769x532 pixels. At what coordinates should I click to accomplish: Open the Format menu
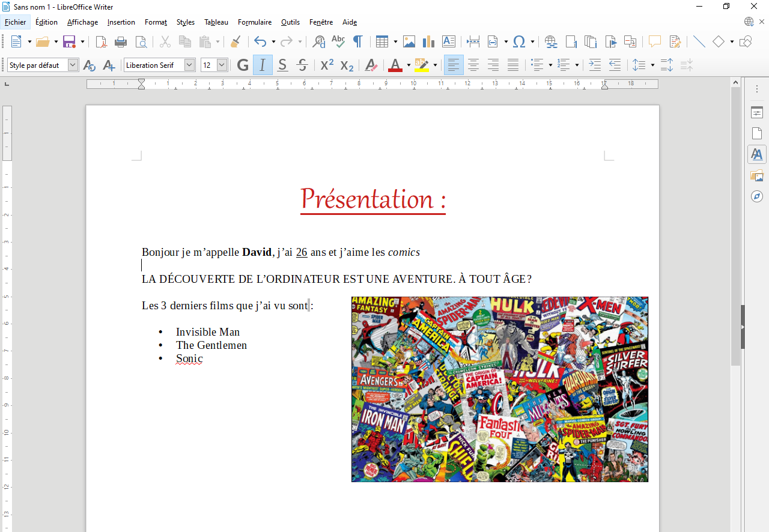pyautogui.click(x=156, y=22)
